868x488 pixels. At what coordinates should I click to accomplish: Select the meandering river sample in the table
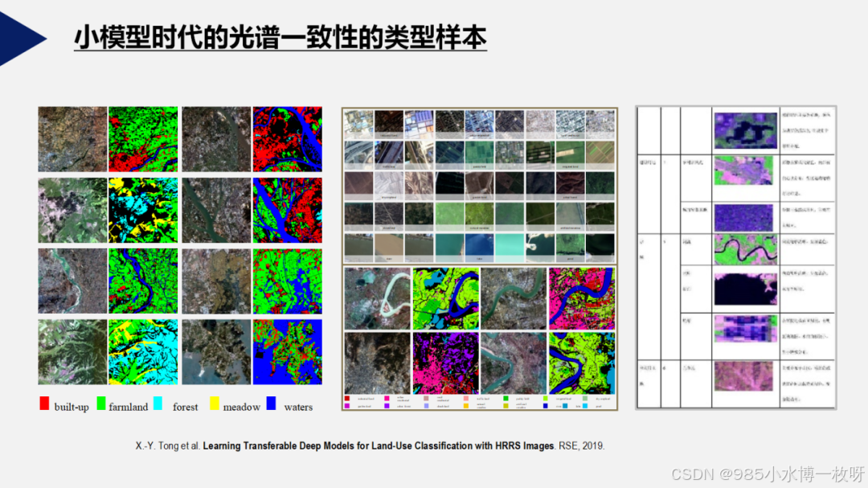coord(746,249)
